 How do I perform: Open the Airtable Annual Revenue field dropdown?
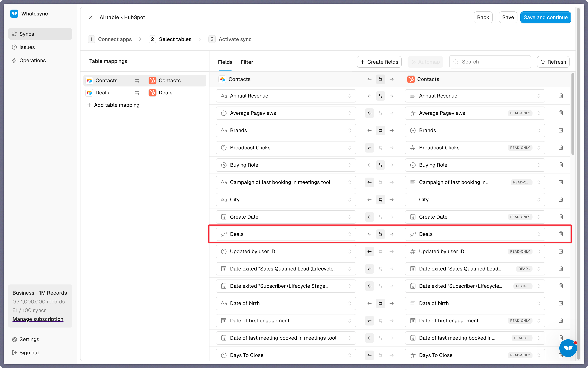286,96
